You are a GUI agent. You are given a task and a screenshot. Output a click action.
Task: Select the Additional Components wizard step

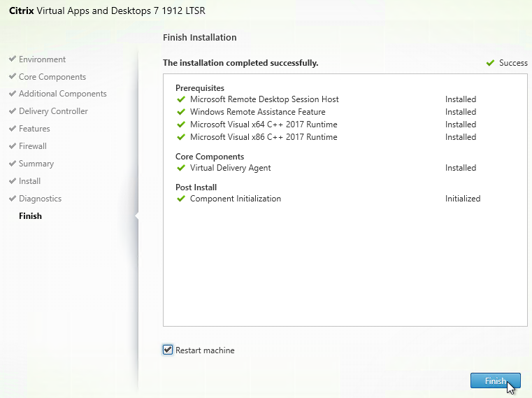click(x=62, y=94)
